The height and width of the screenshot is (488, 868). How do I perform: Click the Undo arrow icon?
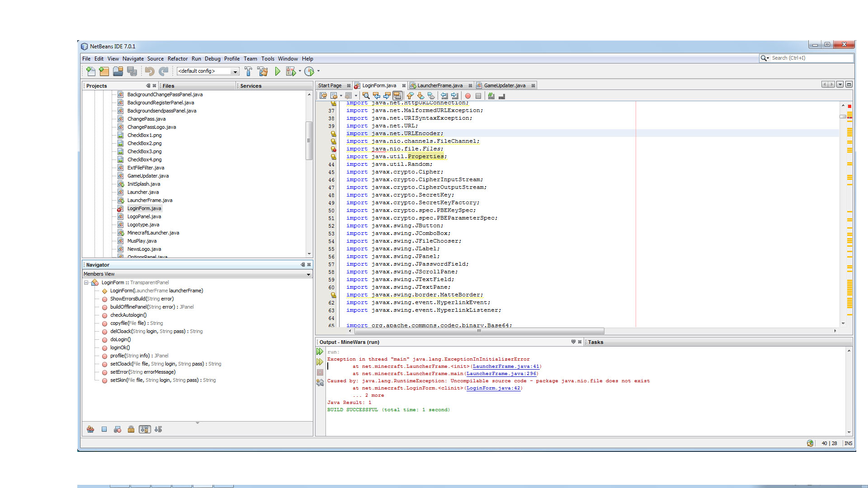[x=150, y=71]
